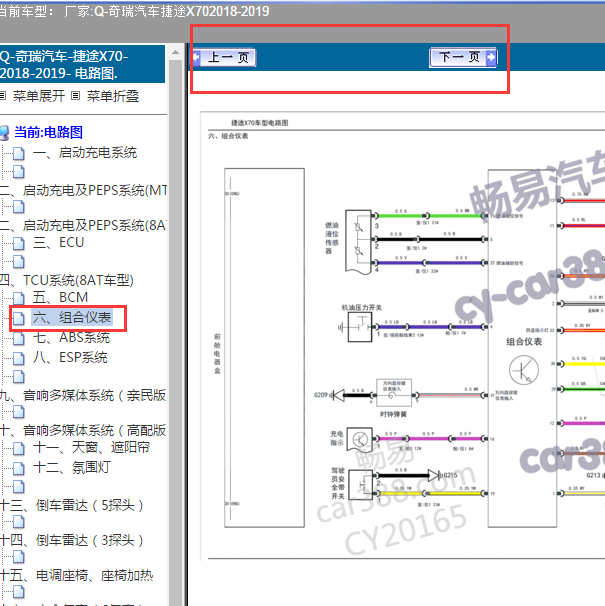Click the 捷途X70车型电路图 page title text
Viewport: 605px width, 606px height.
[x=260, y=123]
